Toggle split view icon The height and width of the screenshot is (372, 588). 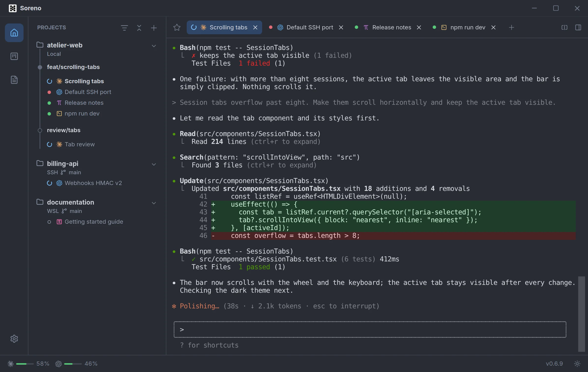564,27
